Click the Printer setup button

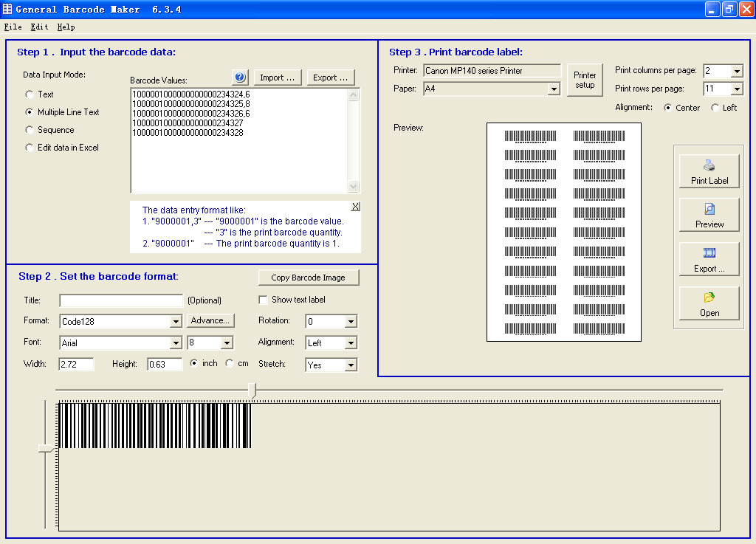click(x=584, y=80)
